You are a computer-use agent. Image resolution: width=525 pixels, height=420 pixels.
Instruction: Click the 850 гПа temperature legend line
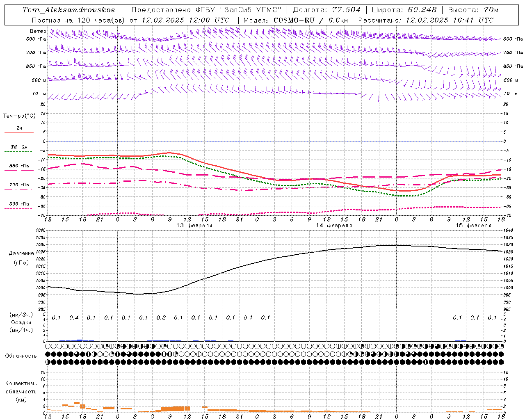tap(19, 170)
